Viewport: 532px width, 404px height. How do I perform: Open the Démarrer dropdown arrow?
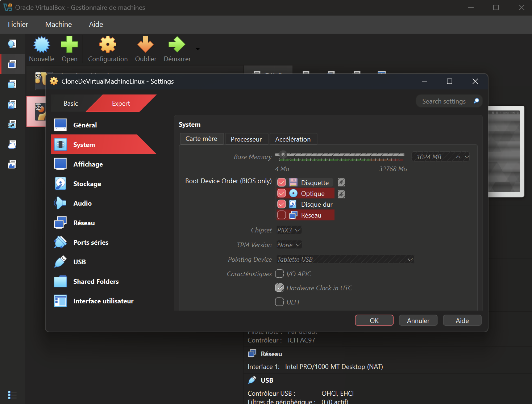coord(198,49)
